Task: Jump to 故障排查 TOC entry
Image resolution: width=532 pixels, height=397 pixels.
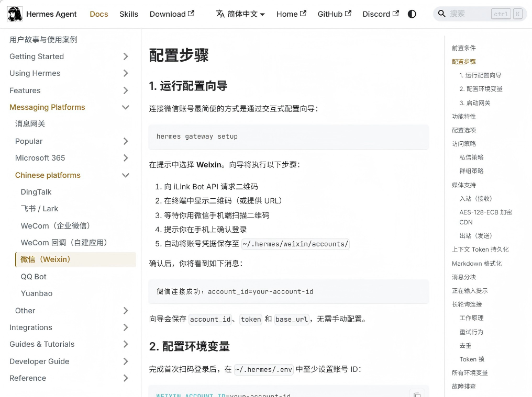Action: tap(464, 387)
